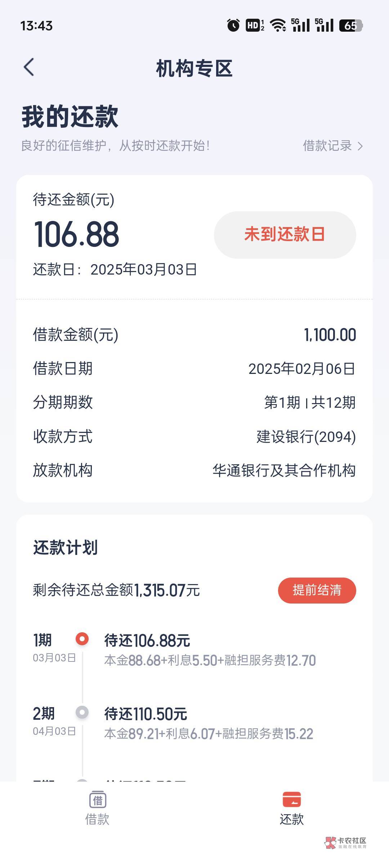
Task: Select the 还款 tab icon
Action: click(x=291, y=799)
